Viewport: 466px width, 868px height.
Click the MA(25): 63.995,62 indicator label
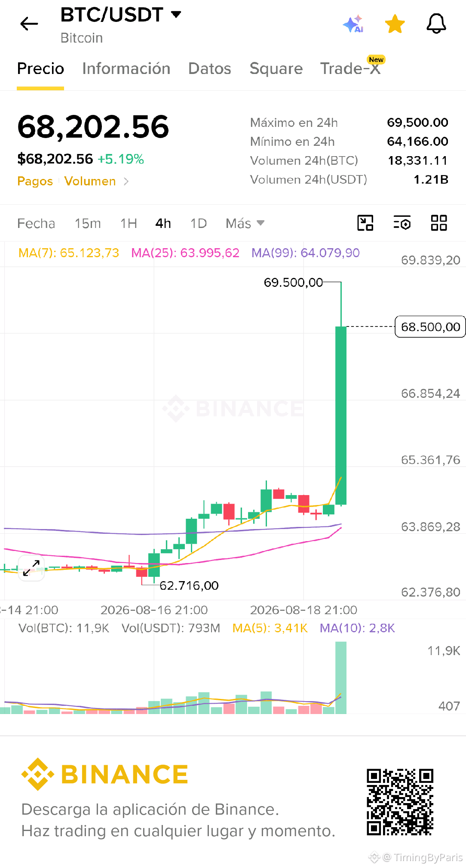click(x=185, y=253)
